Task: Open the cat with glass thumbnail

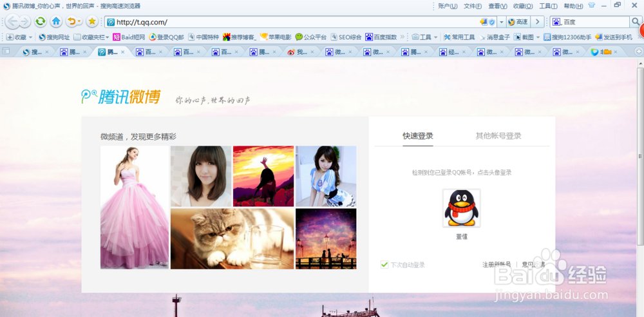Action: (232, 238)
